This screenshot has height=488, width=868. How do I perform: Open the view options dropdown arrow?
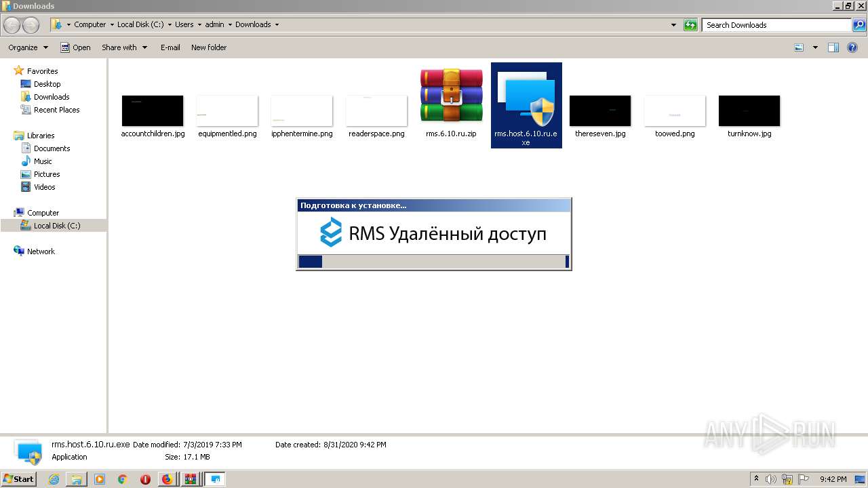click(815, 47)
